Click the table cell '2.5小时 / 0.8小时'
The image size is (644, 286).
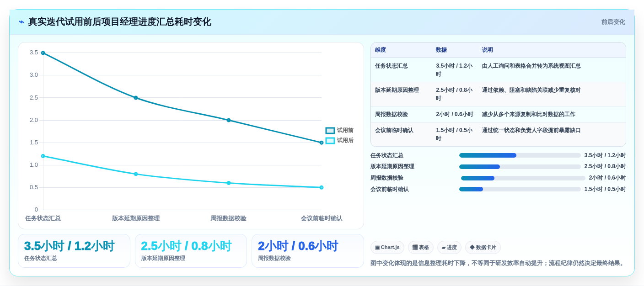454,94
